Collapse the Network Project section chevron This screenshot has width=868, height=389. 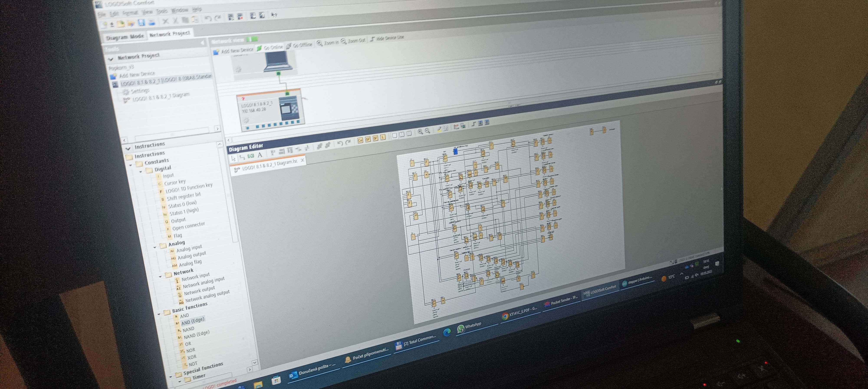pyautogui.click(x=110, y=59)
